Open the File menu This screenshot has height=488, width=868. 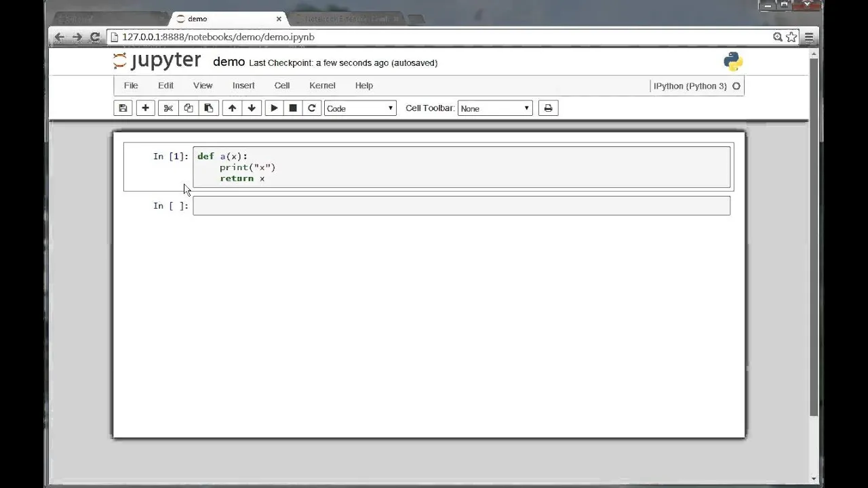131,85
